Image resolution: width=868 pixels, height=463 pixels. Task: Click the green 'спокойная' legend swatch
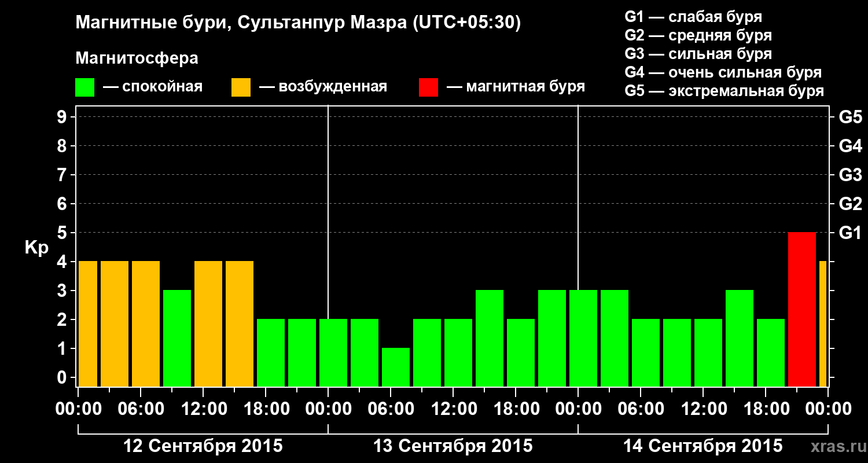pos(85,87)
